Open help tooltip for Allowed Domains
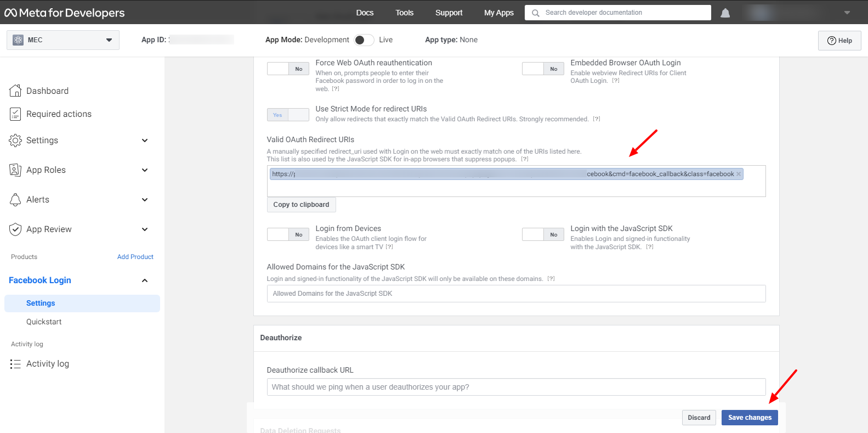Screen dimensions: 868x433 [x=551, y=279]
